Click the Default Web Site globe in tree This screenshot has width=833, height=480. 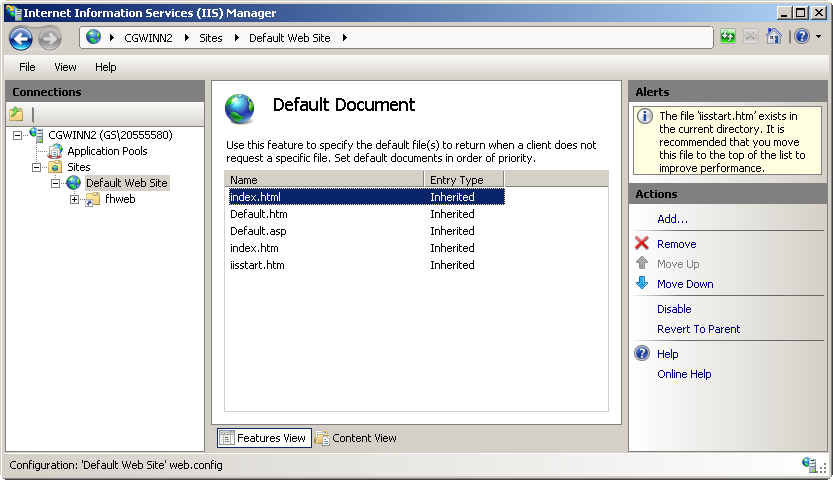pyautogui.click(x=73, y=183)
